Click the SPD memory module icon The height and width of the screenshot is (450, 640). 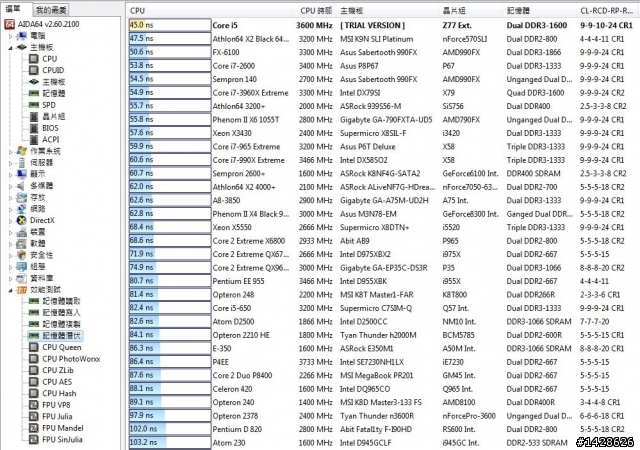coord(34,105)
